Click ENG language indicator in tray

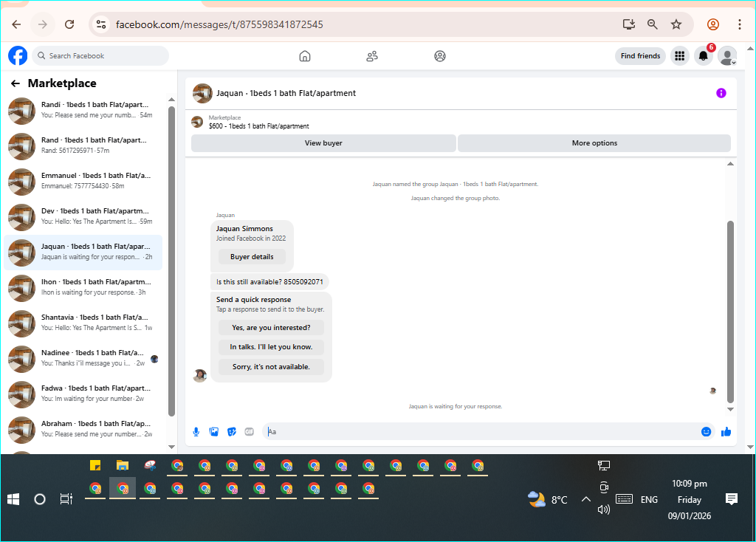649,500
